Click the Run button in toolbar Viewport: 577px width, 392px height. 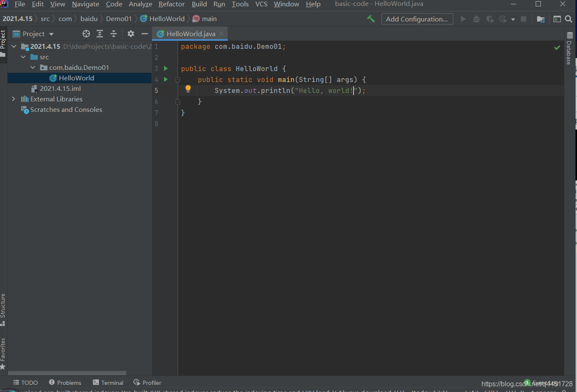coord(463,19)
